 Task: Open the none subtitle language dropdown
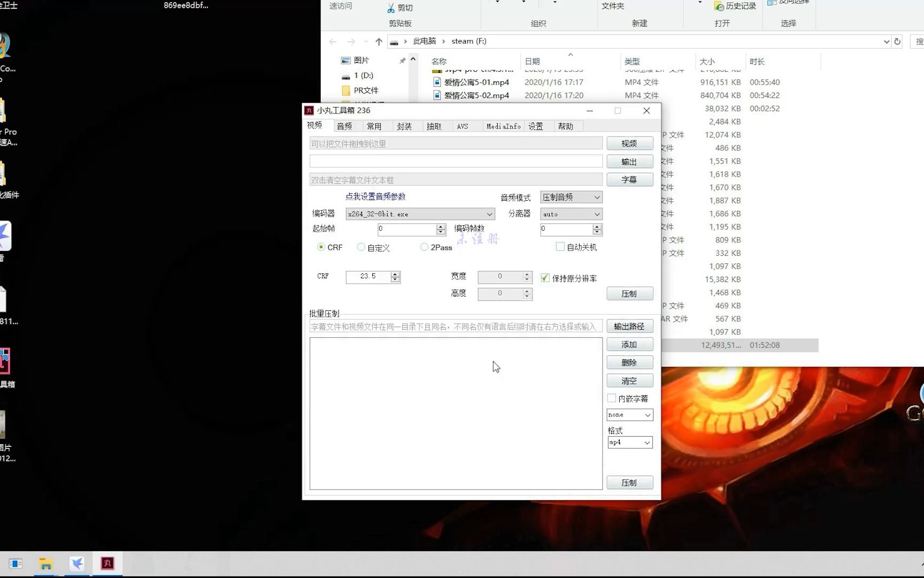[x=630, y=415]
